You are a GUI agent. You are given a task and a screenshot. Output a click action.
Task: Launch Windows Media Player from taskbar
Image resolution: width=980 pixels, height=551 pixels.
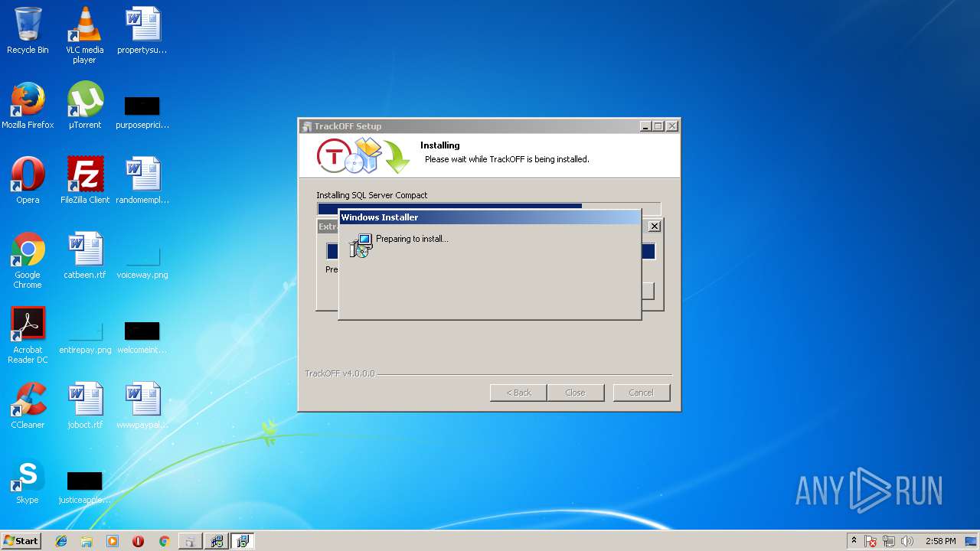click(113, 541)
